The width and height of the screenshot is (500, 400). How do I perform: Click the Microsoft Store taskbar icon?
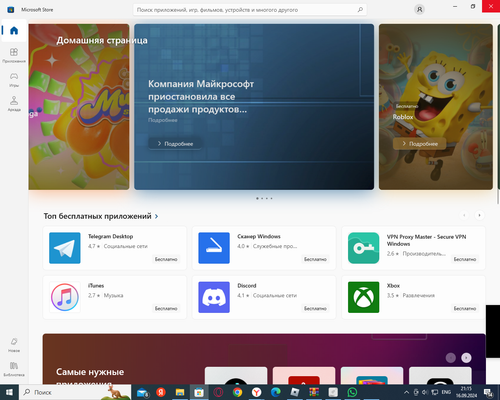point(199,392)
